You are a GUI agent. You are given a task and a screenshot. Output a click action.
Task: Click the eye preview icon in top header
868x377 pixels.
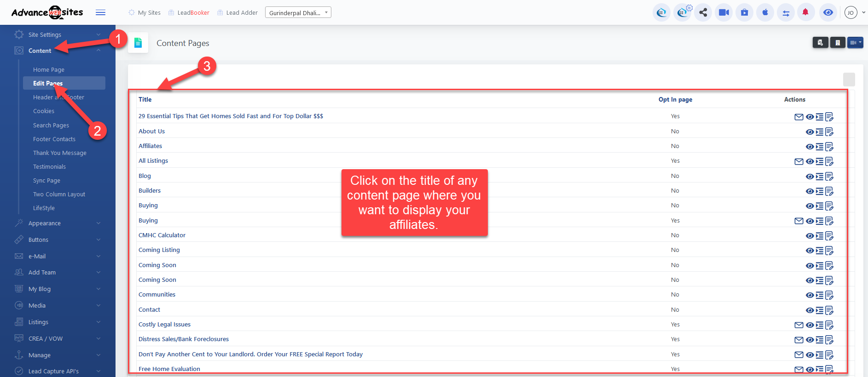[827, 12]
